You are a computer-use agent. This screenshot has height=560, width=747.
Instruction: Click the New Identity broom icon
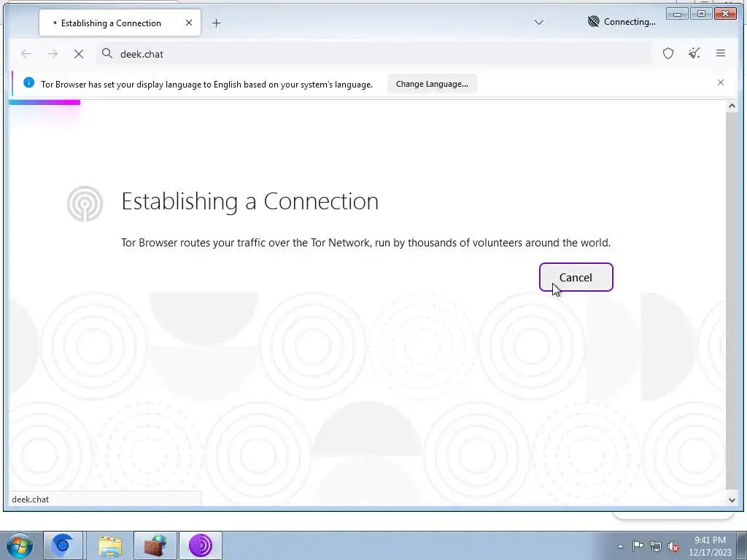pyautogui.click(x=694, y=53)
